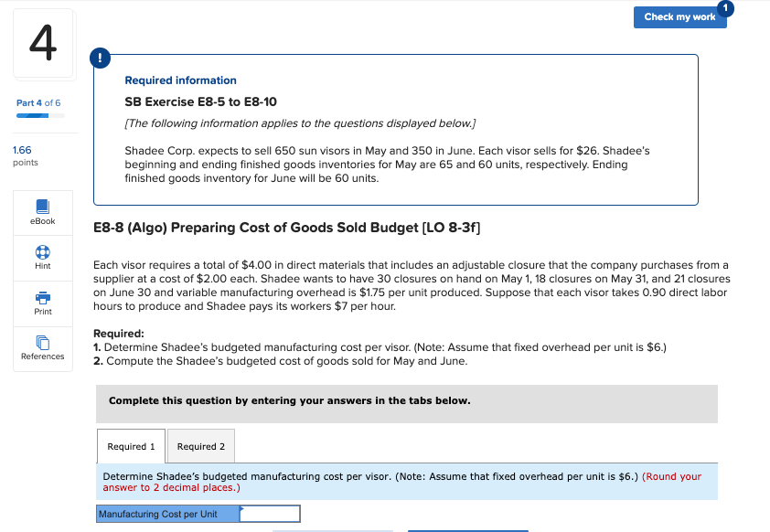
Task: Click requirement 2 Compute budgeted cost of goods sold
Action: 281,361
